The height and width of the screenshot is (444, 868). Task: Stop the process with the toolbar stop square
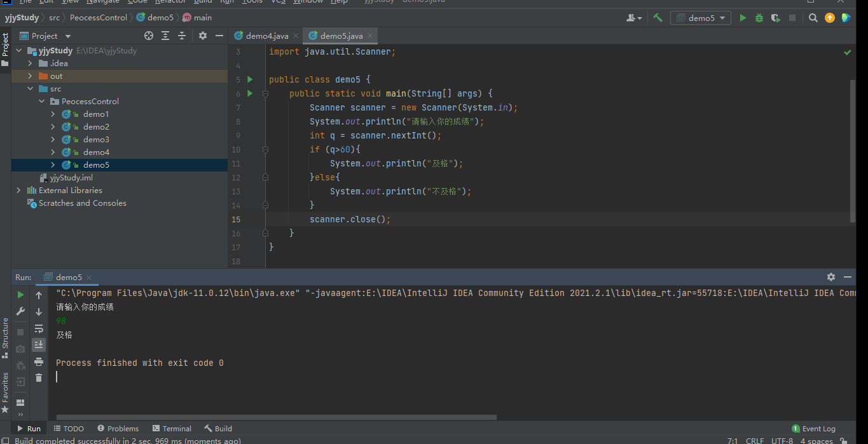click(x=792, y=18)
